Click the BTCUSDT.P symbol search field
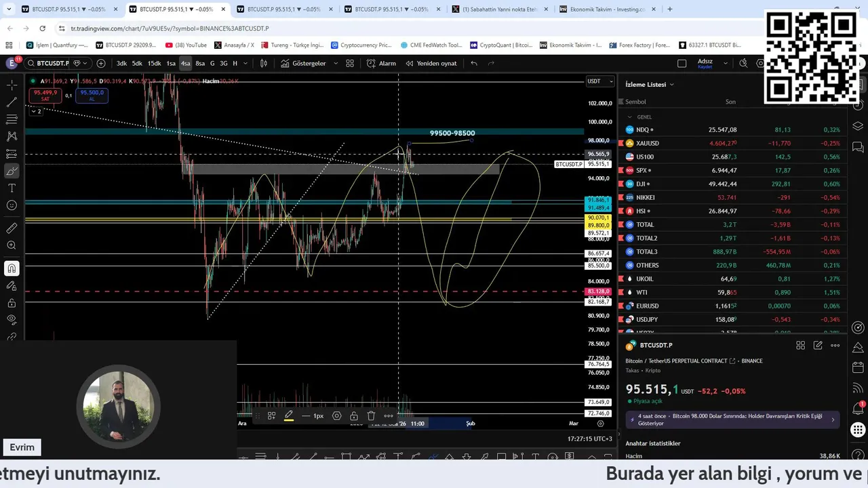The width and height of the screenshot is (868, 488). pyautogui.click(x=48, y=63)
